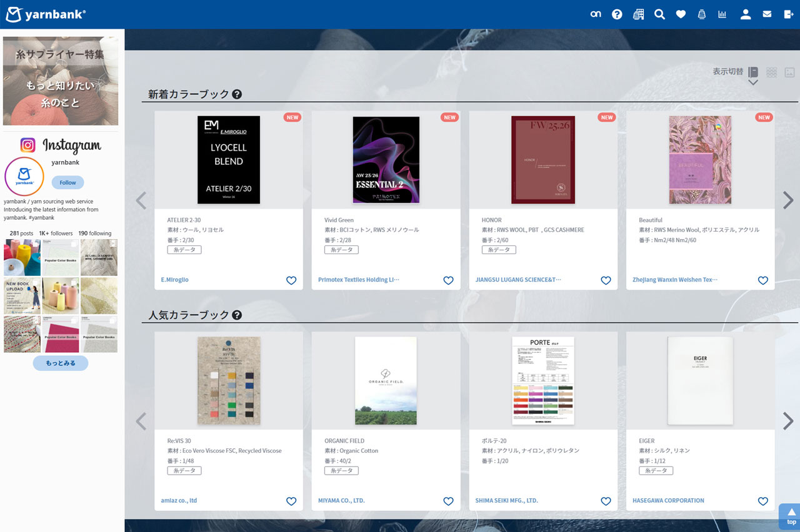Open E.Miroglio supplier link
800x532 pixels.
[174, 280]
